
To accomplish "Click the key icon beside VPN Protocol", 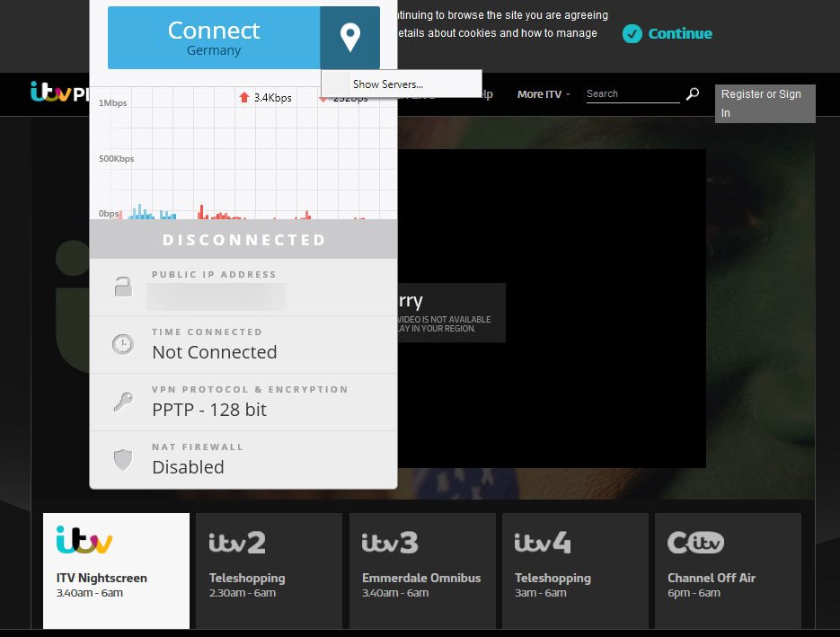I will coord(123,402).
